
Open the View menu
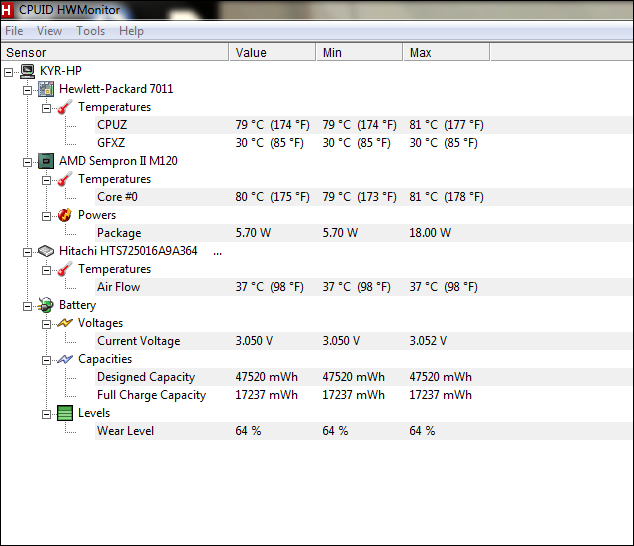coord(49,31)
